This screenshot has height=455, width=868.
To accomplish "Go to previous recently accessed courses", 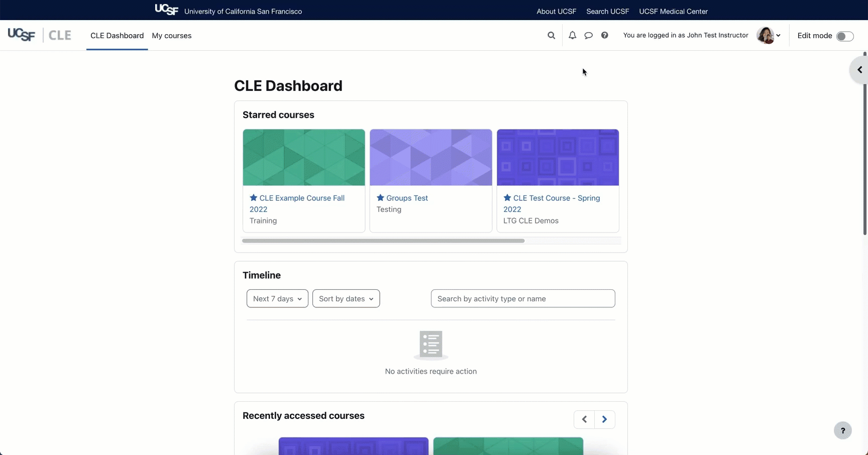I will (x=584, y=419).
